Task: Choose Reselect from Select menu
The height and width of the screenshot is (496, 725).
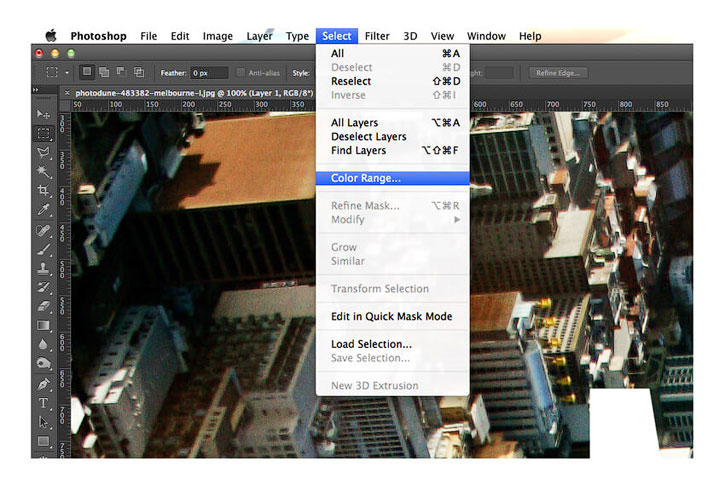Action: pos(393,81)
